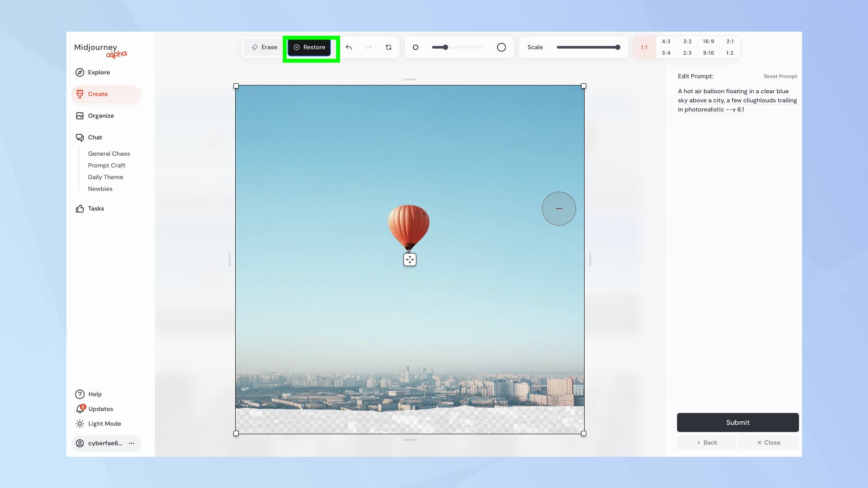Click the small brush size circle icon
The image size is (868, 488).
pos(415,47)
